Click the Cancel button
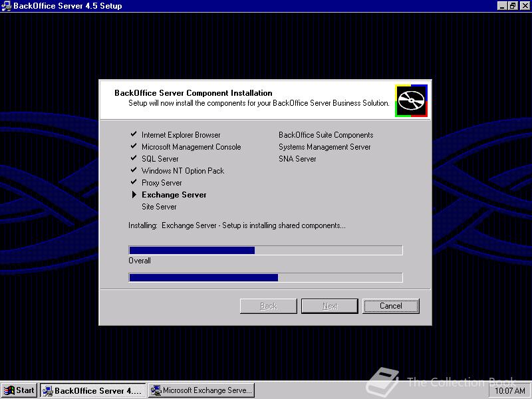 pos(391,306)
